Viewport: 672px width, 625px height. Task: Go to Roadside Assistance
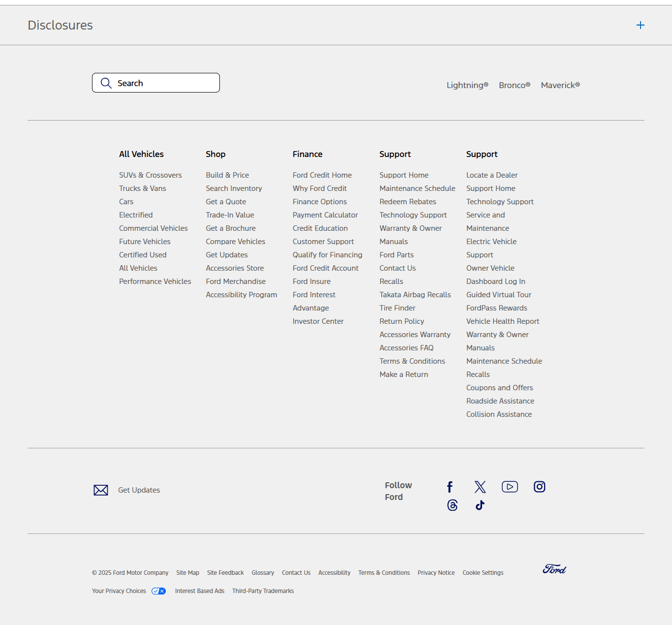point(500,401)
